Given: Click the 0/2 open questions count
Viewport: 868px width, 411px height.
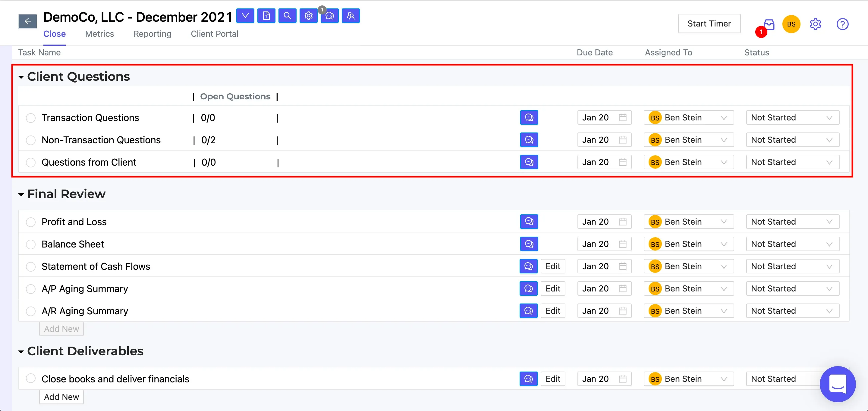Looking at the screenshot, I should [208, 140].
